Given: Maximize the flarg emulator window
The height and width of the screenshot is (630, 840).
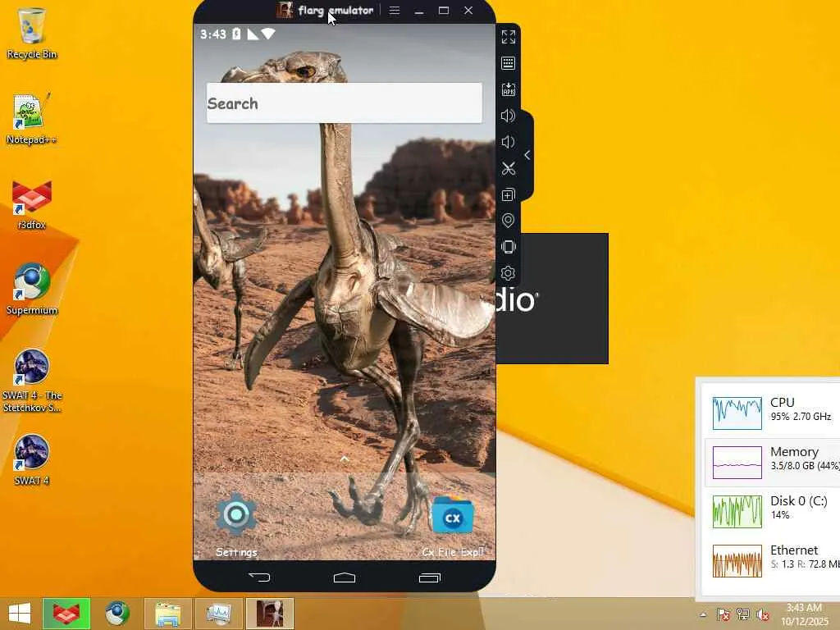Looking at the screenshot, I should coord(444,10).
